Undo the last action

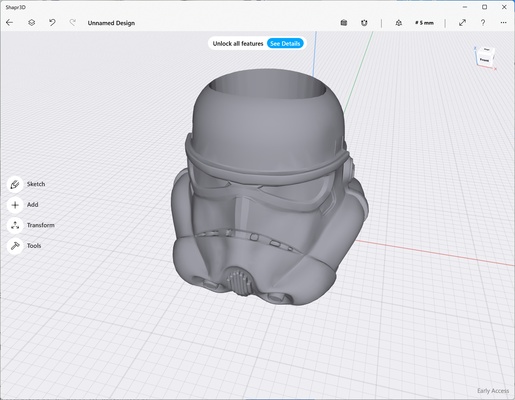click(52, 23)
